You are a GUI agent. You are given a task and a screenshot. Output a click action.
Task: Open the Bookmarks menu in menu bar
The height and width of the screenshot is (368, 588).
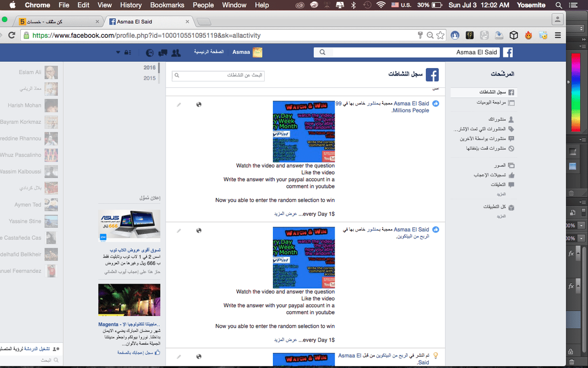coord(167,5)
